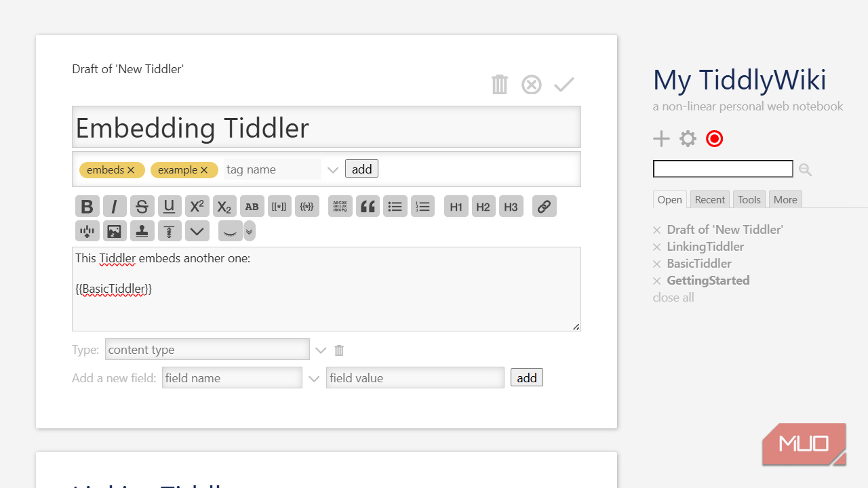Remove the 'embeds' tag

(x=131, y=170)
